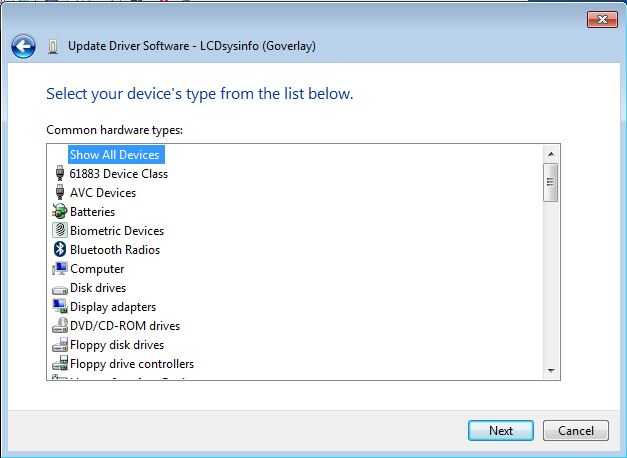This screenshot has height=458, width=627.
Task: Choose Bluetooth Radios from hardware types
Action: click(x=114, y=250)
